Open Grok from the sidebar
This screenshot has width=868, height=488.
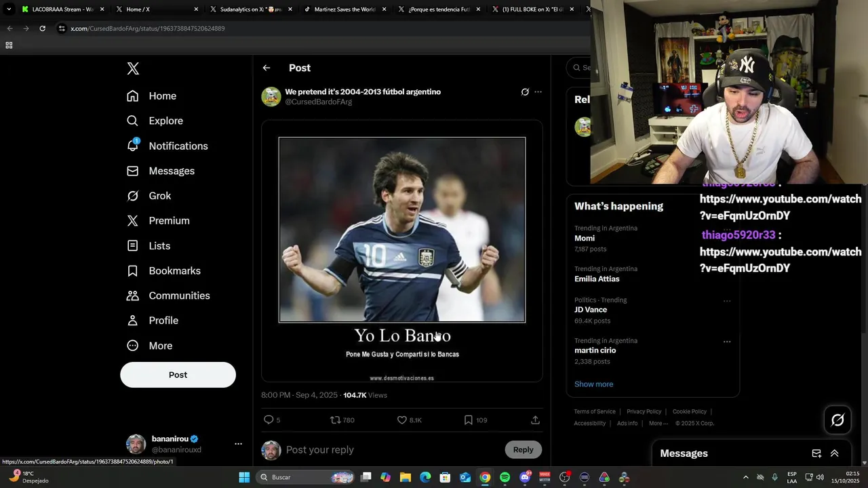coord(149,196)
